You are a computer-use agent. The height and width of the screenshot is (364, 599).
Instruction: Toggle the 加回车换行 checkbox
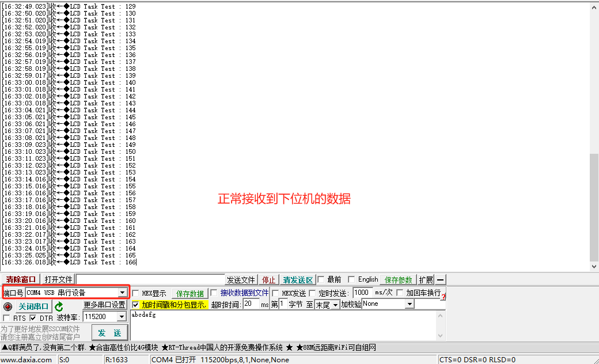(x=400, y=293)
